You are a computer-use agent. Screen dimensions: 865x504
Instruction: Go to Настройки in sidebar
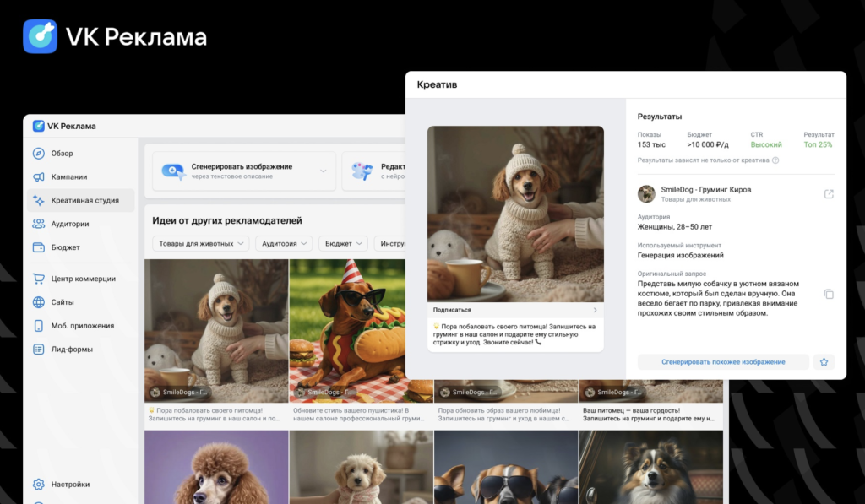click(80, 484)
